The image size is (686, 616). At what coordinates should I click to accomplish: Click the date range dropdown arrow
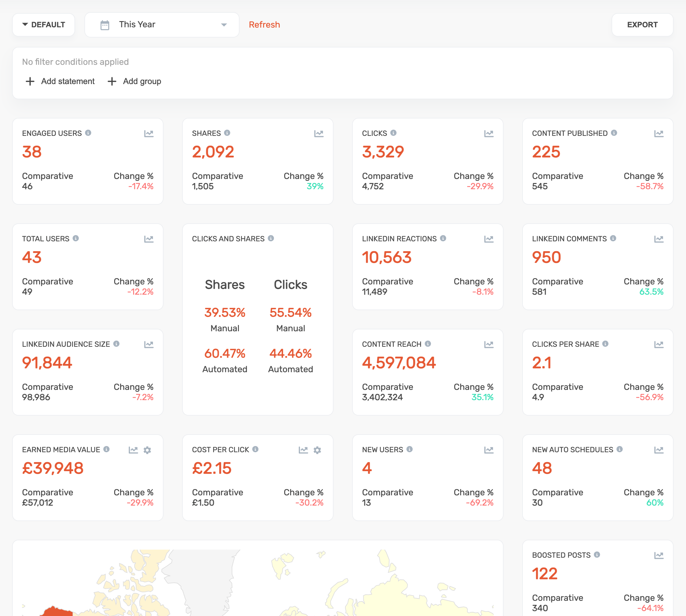coord(224,25)
